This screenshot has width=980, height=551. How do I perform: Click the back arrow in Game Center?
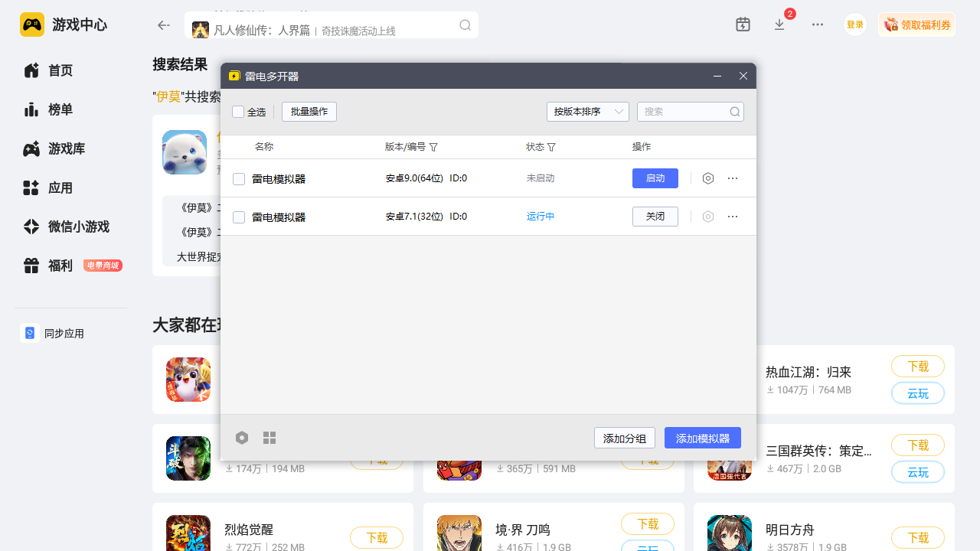point(163,25)
